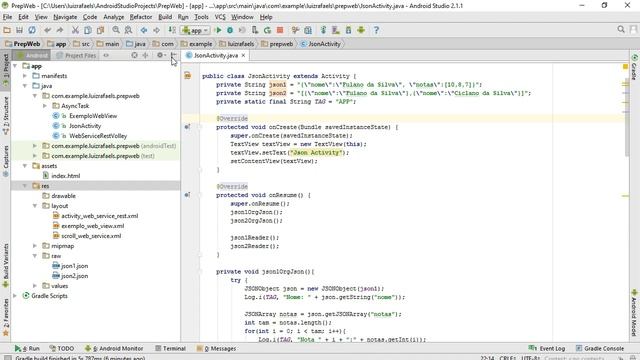Stop the running process

(280, 30)
